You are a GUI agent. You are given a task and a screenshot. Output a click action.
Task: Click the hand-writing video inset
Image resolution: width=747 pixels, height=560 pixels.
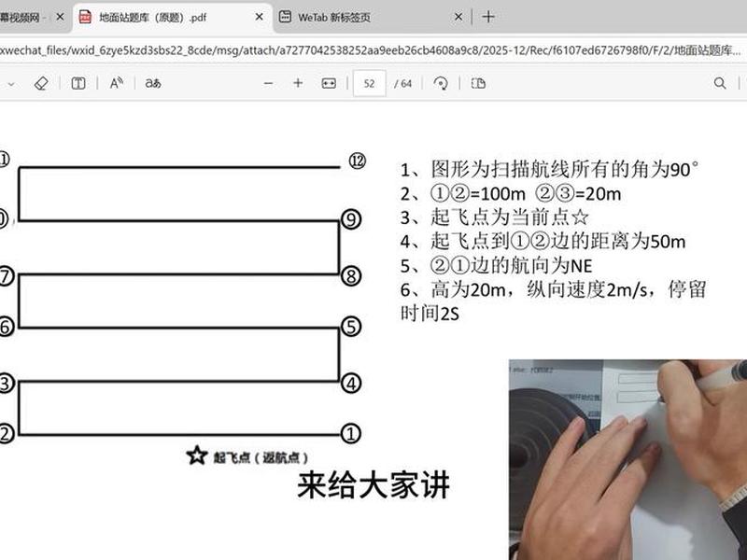click(x=627, y=459)
